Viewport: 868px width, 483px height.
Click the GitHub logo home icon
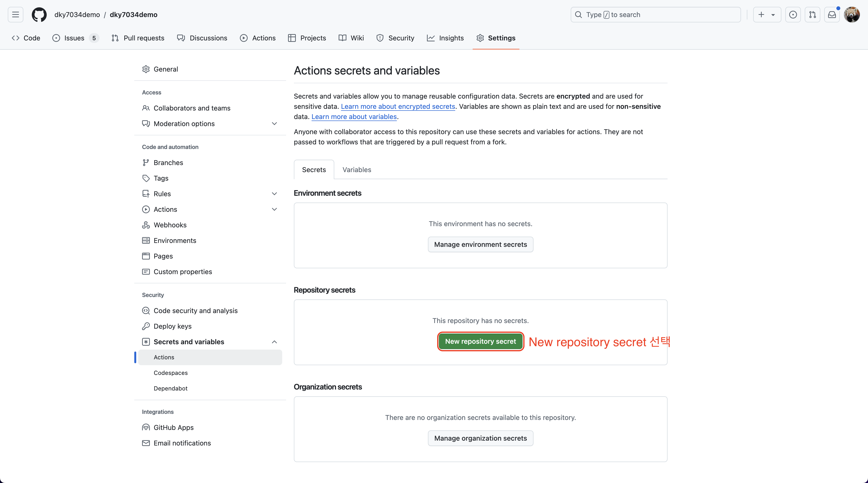[39, 15]
